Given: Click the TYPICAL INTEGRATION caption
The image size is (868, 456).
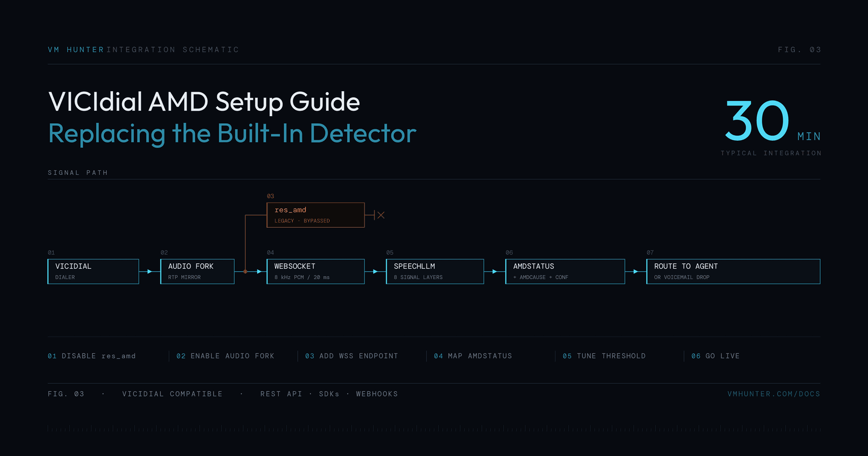Looking at the screenshot, I should click(x=771, y=153).
